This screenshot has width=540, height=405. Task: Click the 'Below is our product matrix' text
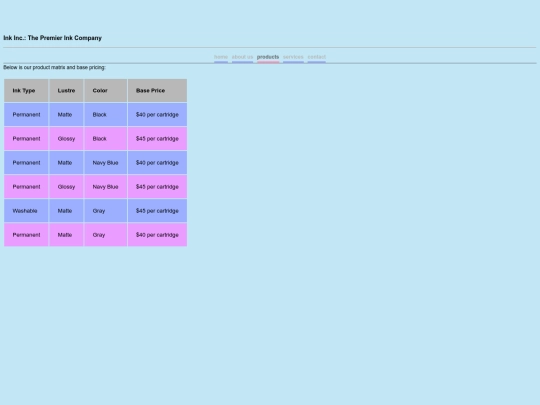(x=54, y=68)
